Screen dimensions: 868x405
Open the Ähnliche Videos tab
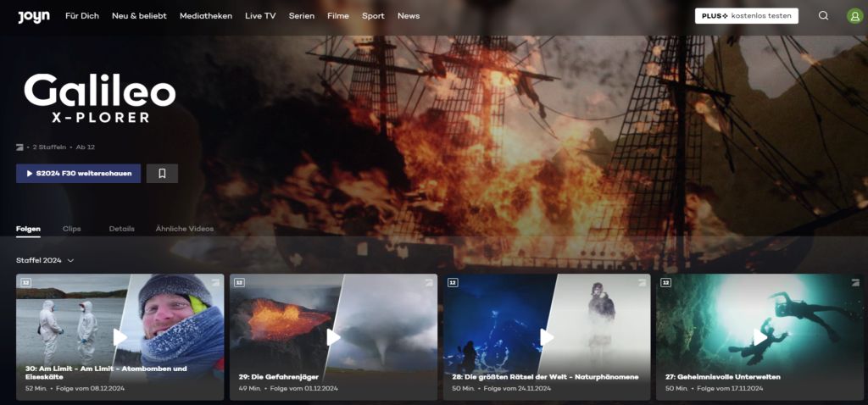click(x=185, y=229)
